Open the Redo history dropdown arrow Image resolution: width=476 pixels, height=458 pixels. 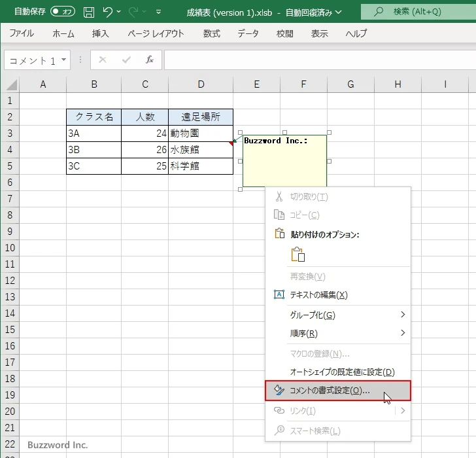(144, 12)
